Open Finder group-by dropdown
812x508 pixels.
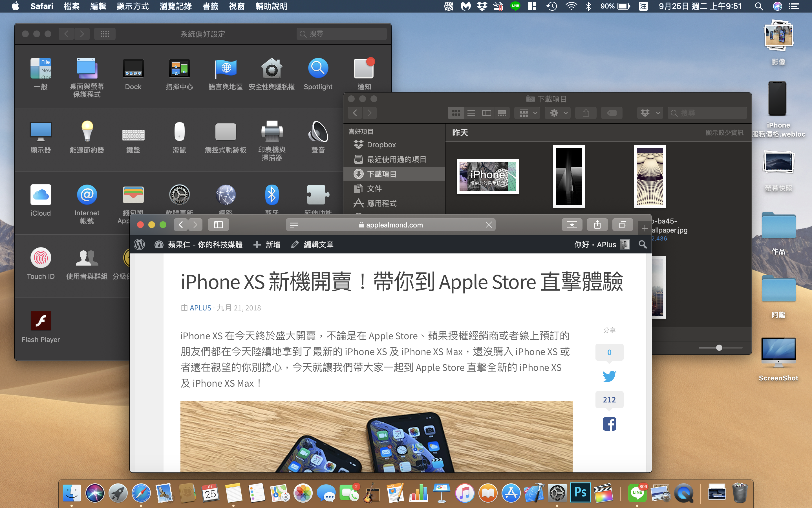[528, 113]
